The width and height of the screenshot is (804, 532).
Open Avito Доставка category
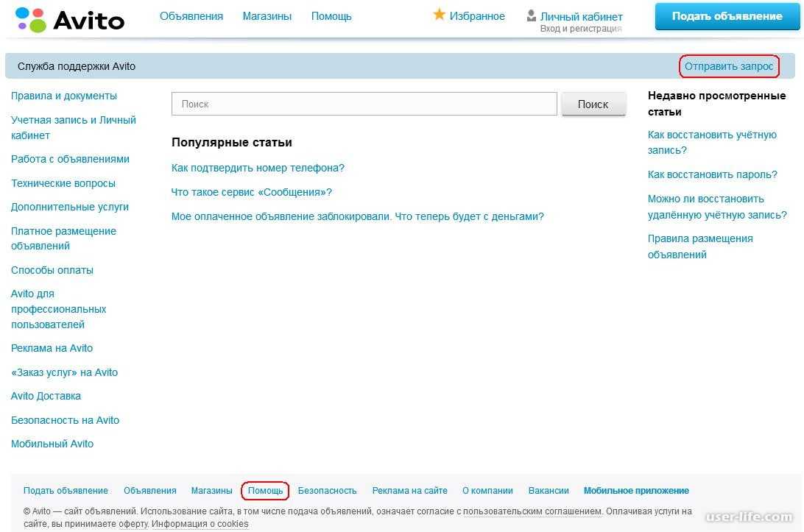[x=46, y=396]
